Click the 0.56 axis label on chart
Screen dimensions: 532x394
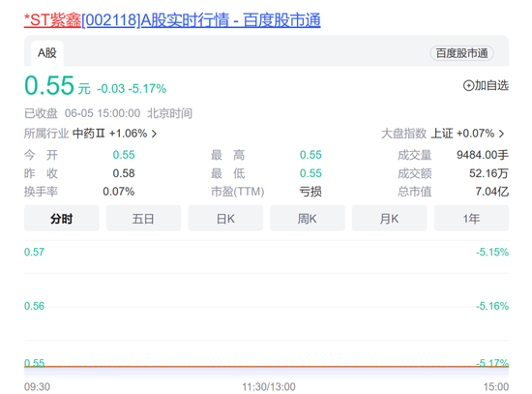(34, 306)
